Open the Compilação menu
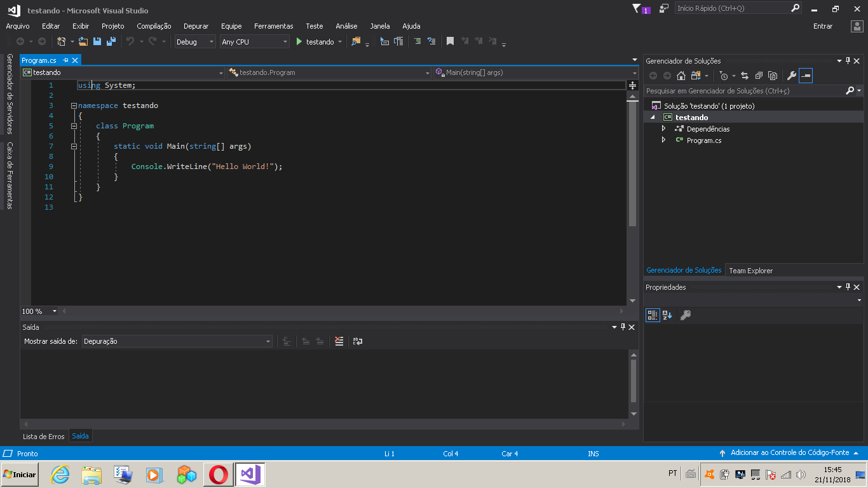 (x=154, y=26)
